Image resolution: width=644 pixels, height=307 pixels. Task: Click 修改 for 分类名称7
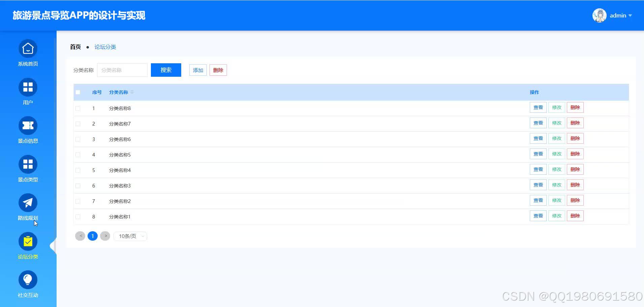pos(557,123)
